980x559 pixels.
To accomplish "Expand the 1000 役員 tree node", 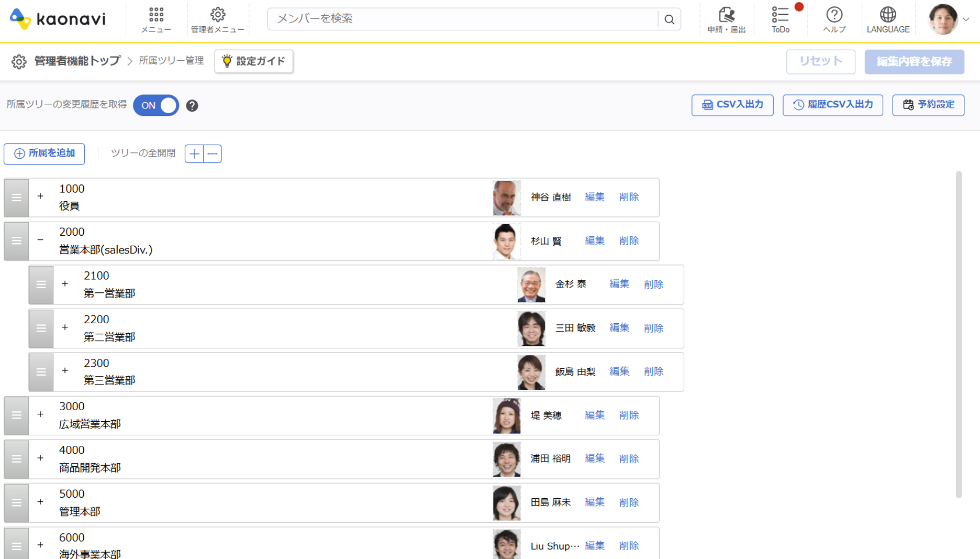I will 40,196.
